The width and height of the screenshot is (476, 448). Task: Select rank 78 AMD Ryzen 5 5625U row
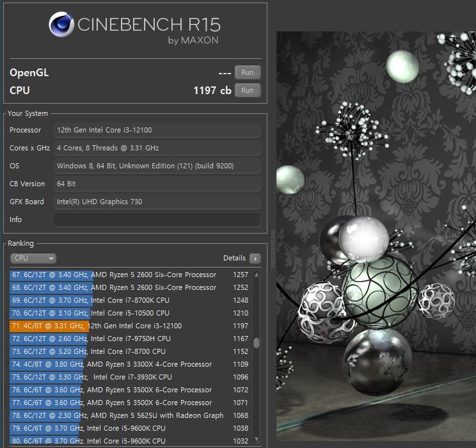pos(131,415)
